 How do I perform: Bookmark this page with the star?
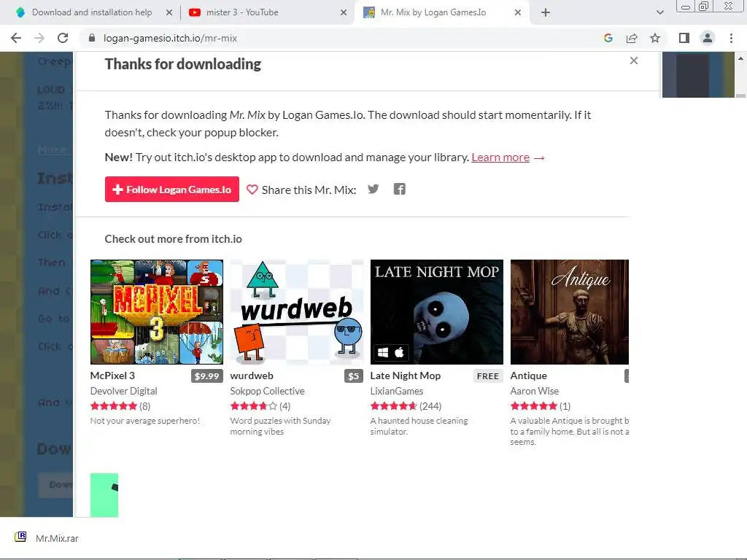(x=655, y=38)
